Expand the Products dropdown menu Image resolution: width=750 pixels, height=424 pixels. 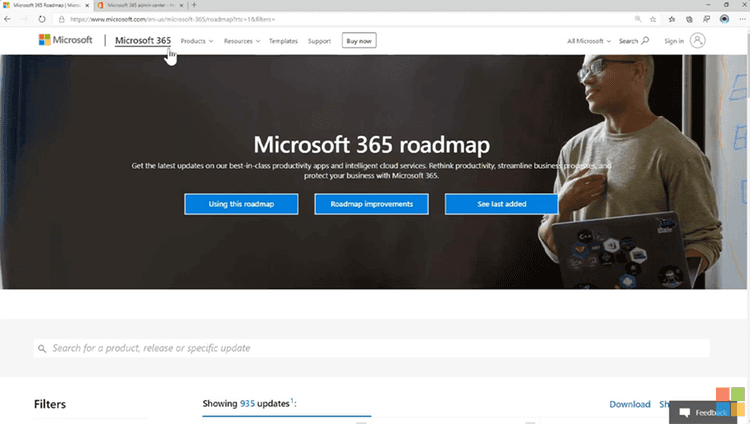[x=197, y=41]
